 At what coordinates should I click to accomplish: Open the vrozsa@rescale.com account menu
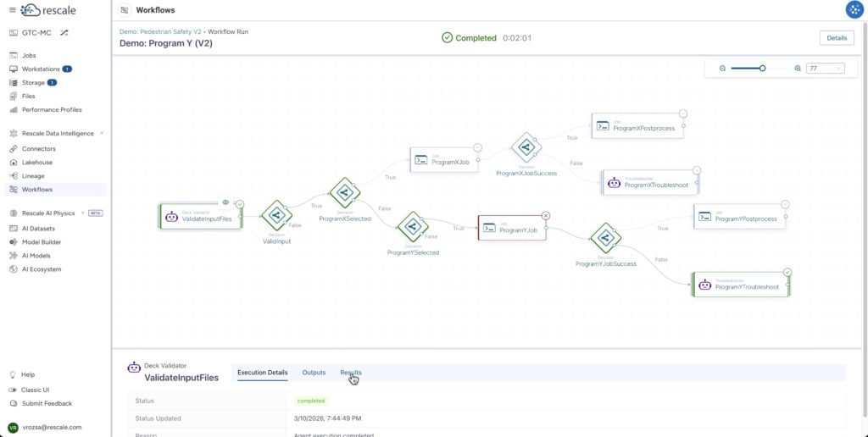[45, 427]
